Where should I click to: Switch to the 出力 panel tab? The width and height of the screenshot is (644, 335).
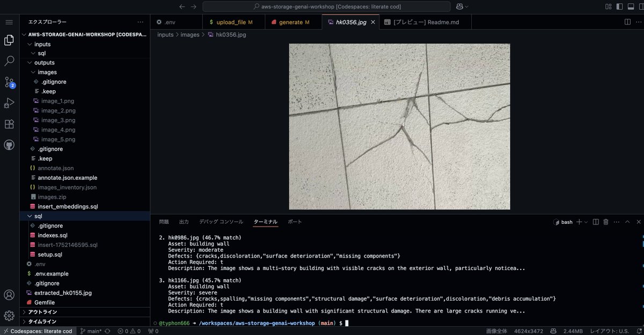[x=183, y=221]
